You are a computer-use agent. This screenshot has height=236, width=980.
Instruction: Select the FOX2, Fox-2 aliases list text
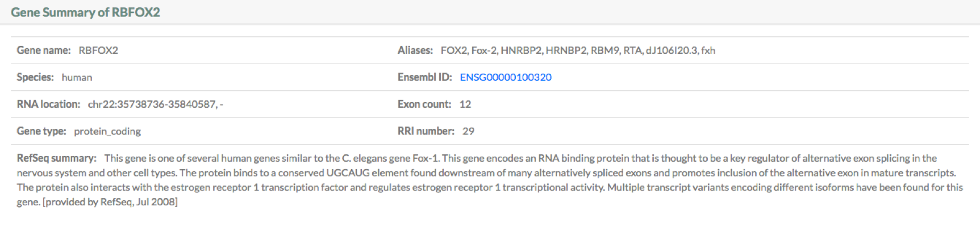point(578,50)
